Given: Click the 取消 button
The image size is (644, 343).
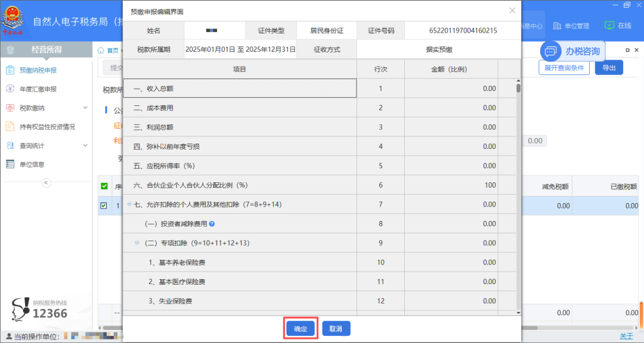Looking at the screenshot, I should point(336,329).
